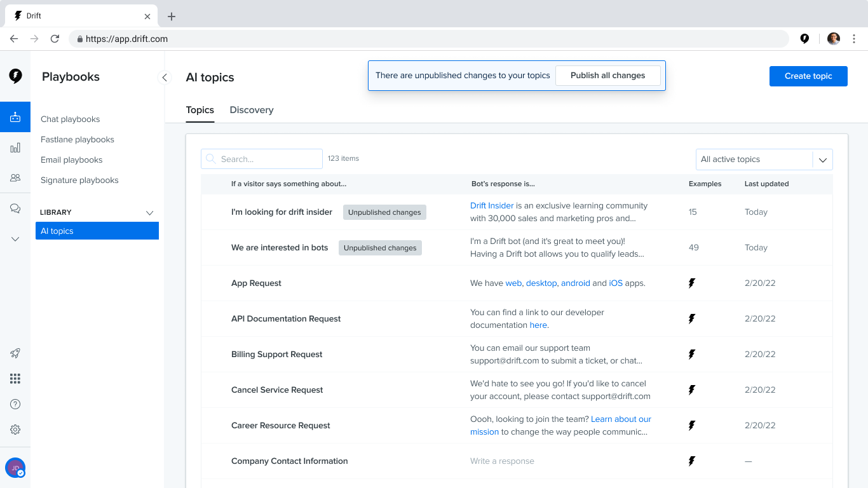Open the app grid icon in sidebar
Image resolution: width=868 pixels, height=488 pixels.
15,379
